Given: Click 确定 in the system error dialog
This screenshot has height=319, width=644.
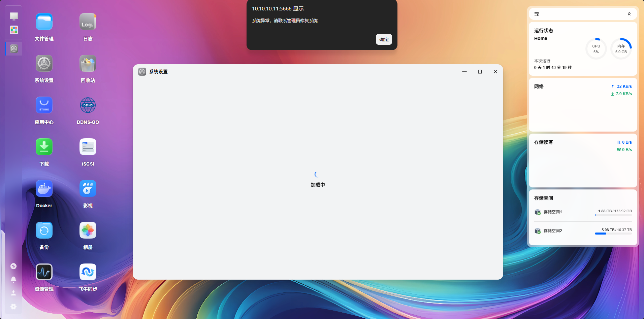Looking at the screenshot, I should 384,39.
